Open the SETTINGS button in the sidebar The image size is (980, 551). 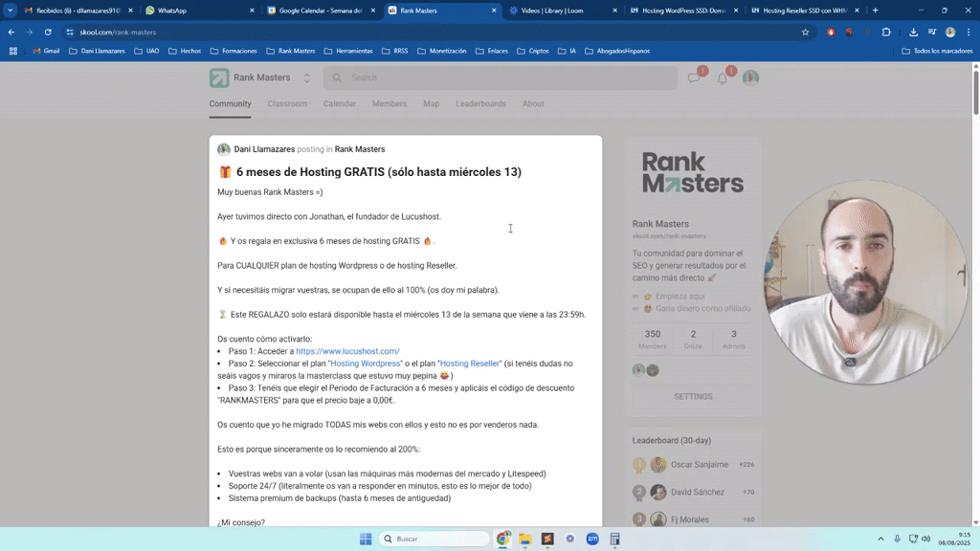click(x=696, y=395)
